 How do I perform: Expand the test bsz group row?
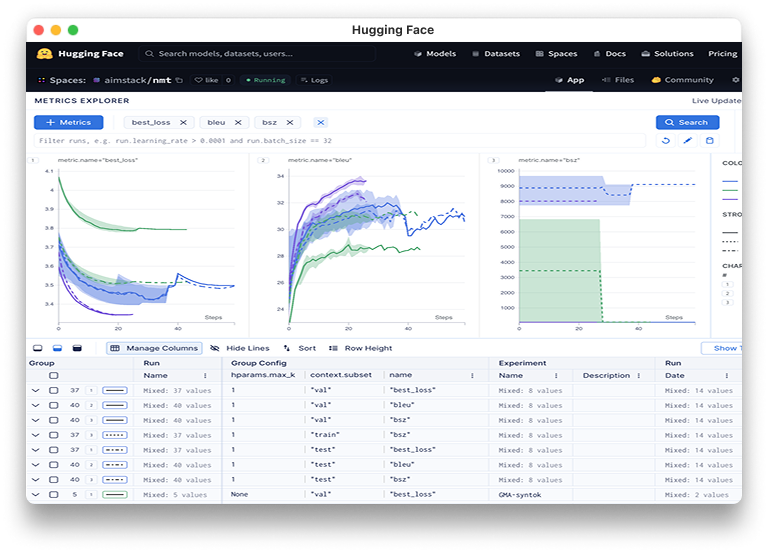tap(35, 480)
